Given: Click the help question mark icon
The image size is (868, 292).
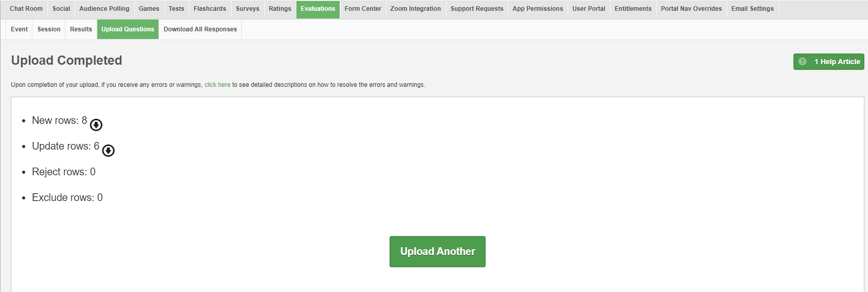Looking at the screenshot, I should [802, 62].
